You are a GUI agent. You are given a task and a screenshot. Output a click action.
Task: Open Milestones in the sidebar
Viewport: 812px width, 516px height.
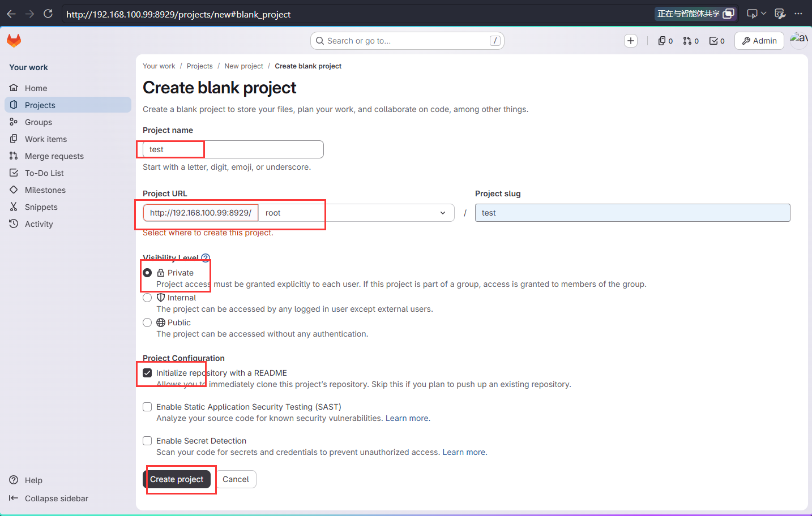68,190
